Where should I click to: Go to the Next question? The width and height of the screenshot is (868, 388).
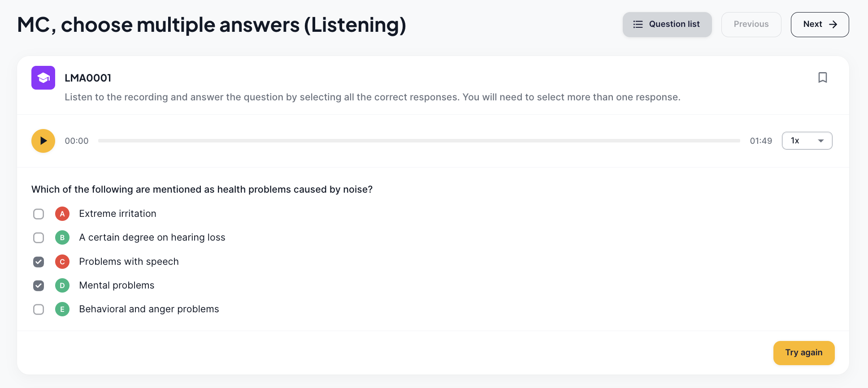[820, 24]
